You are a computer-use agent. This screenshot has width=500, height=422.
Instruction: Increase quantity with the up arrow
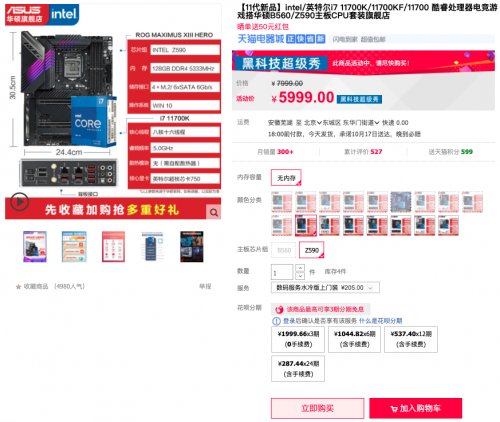coord(300,268)
